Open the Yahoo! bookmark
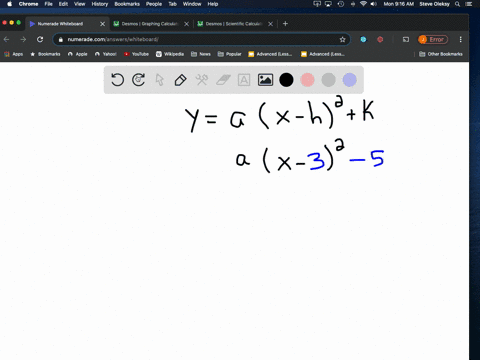 coord(106,54)
